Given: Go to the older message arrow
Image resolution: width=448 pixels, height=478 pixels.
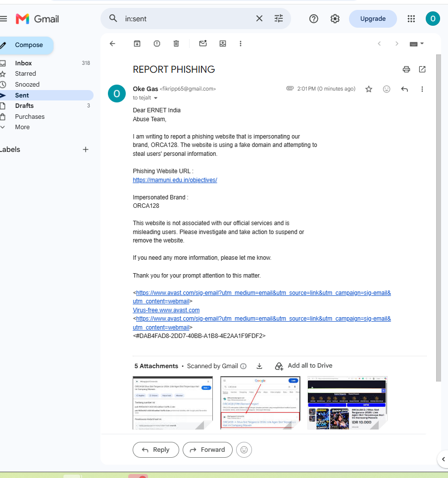Looking at the screenshot, I should click(x=397, y=44).
